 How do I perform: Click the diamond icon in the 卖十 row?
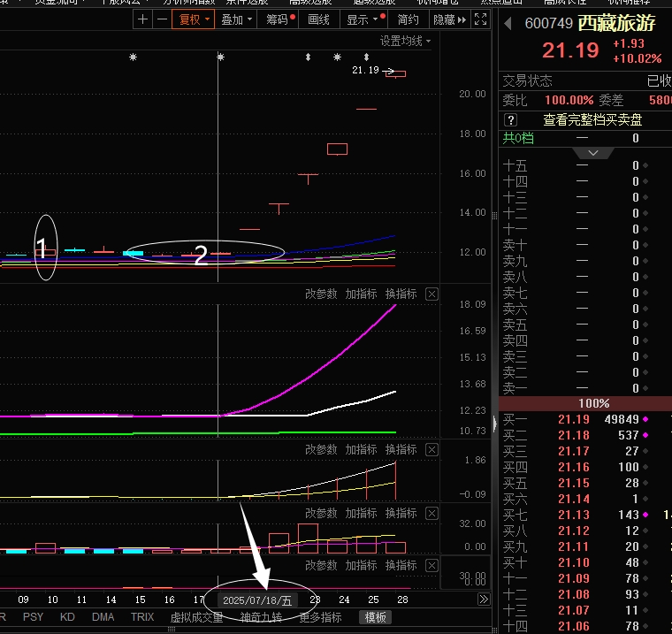(645, 245)
